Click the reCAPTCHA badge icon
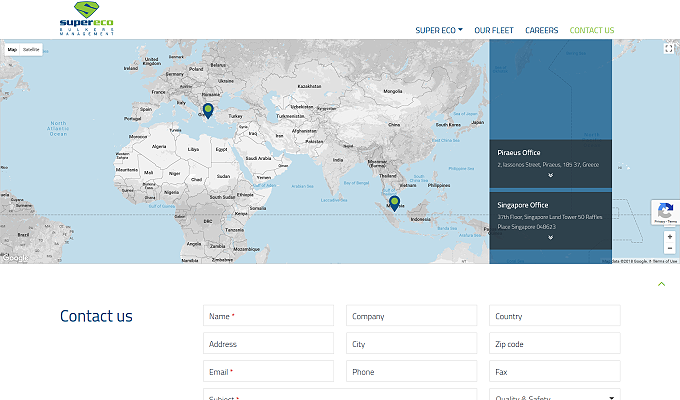The image size is (680, 400). [665, 212]
